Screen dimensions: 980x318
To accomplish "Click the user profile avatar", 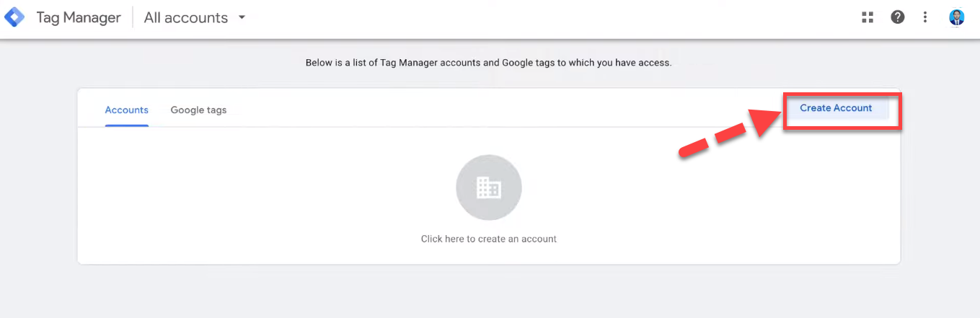I will (x=957, y=17).
